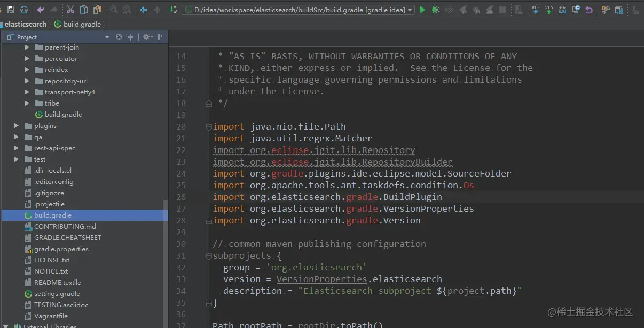
Task: Click the Save All toolbar icon
Action: pos(11,10)
